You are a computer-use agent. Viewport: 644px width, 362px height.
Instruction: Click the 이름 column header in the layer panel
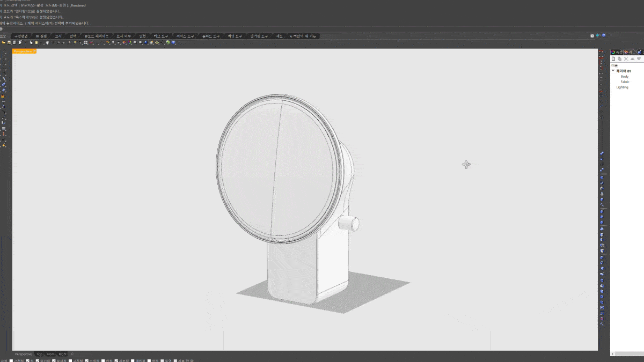click(614, 65)
